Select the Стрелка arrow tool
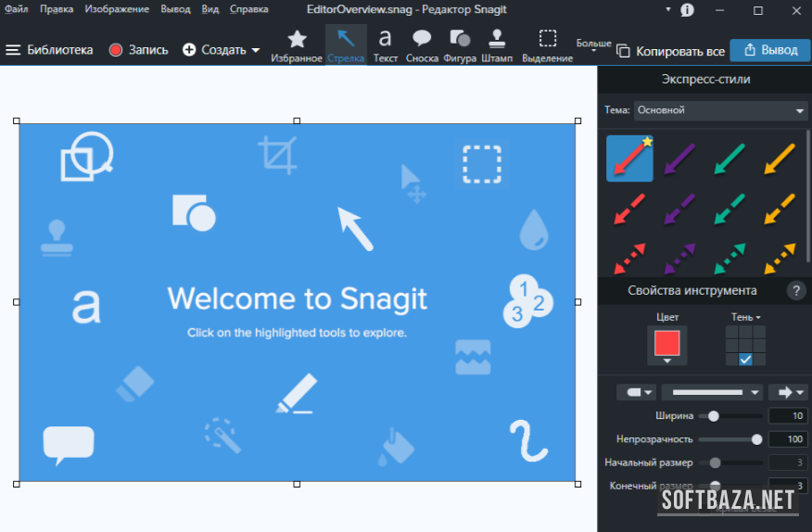 346,45
